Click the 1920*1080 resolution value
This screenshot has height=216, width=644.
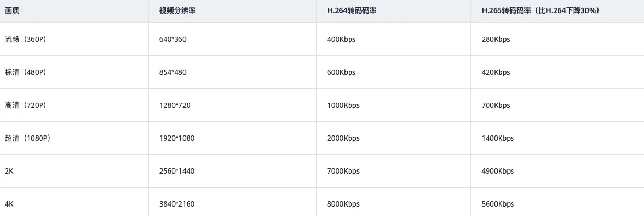[x=177, y=138]
